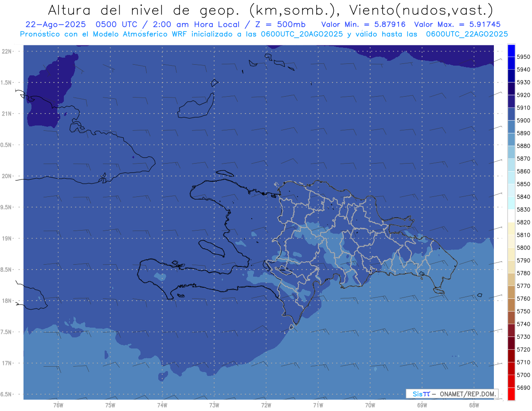Screen dimensions: 532x411
Task: Click the '5850' colorbar value
Action: pos(523,184)
